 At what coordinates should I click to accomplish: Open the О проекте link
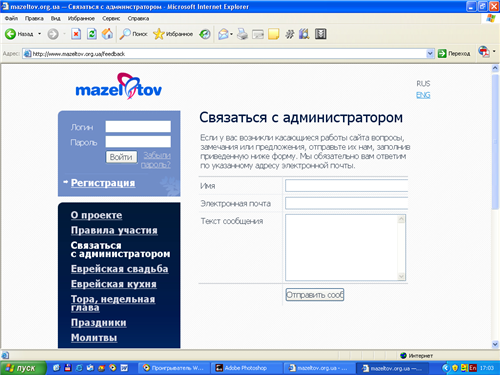pos(96,215)
